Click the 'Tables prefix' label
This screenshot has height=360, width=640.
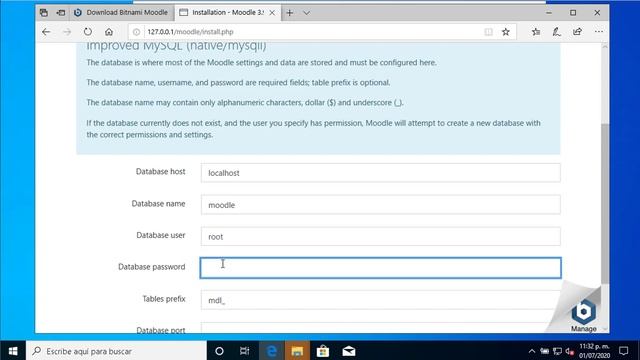click(x=164, y=299)
